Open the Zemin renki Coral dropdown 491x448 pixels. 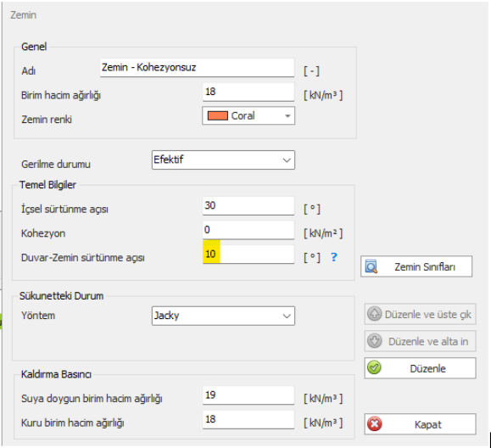tap(248, 116)
